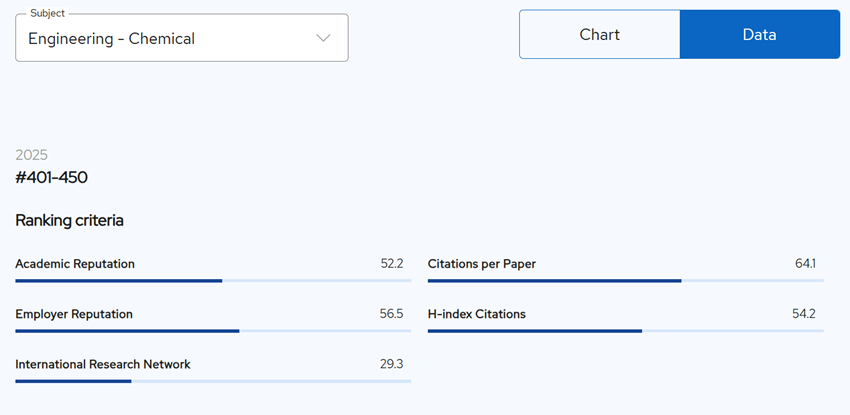Screen dimensions: 850x415
Task: Click the Employer Reputation label
Action: (x=74, y=314)
